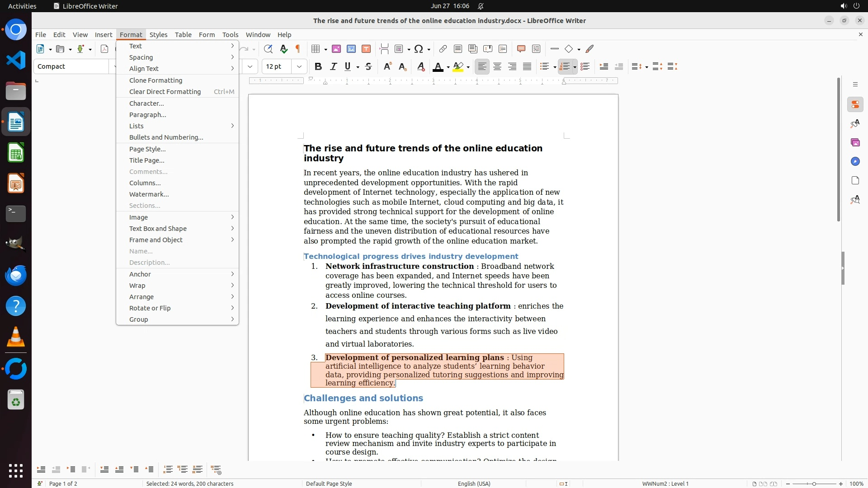Click the Insert Special Character omega icon
This screenshot has height=488, width=868.
(419, 49)
